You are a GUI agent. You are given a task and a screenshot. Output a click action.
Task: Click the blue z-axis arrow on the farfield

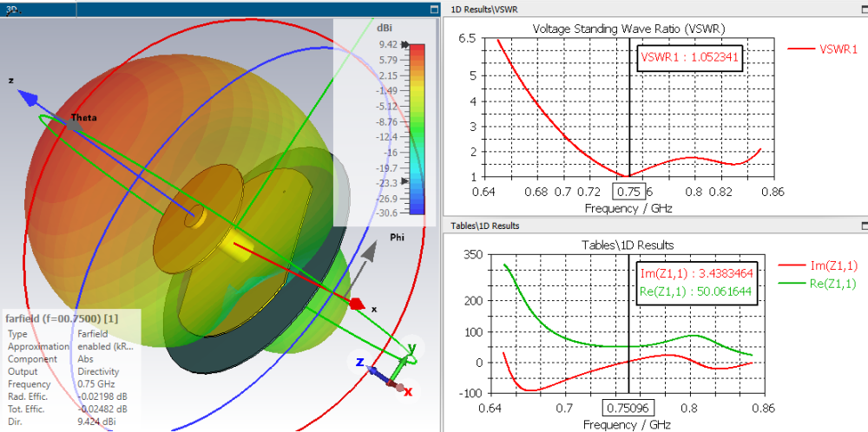point(33,100)
